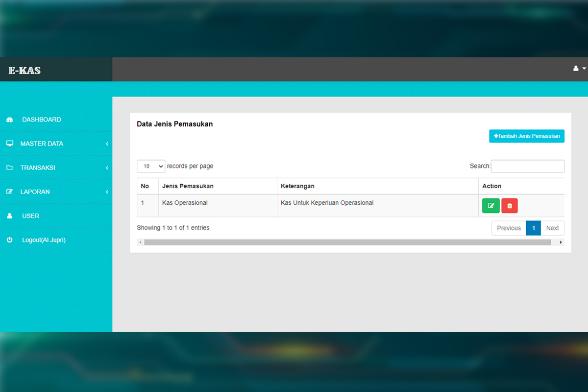
Task: Click the green edit icon for Kas Operasional
Action: (490, 206)
